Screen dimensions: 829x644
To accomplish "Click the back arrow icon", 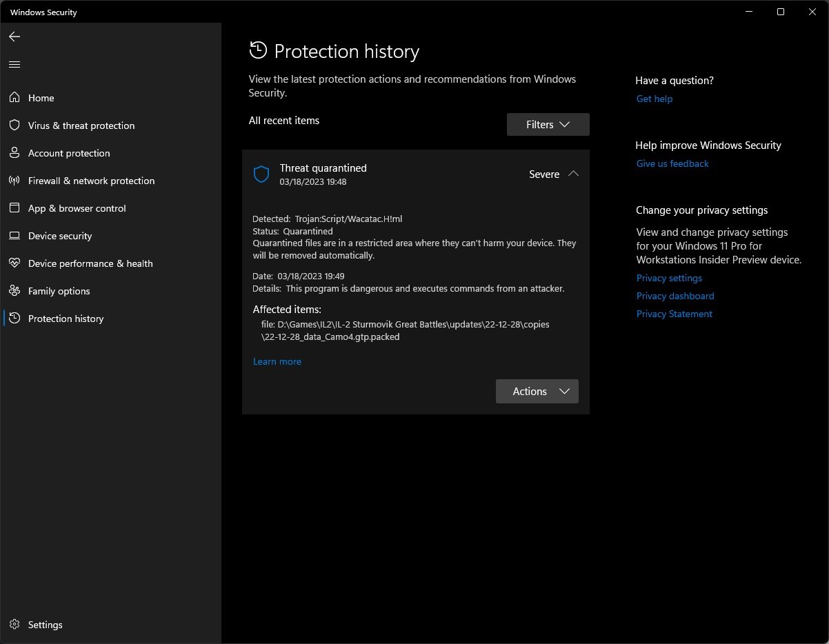I will click(x=14, y=37).
